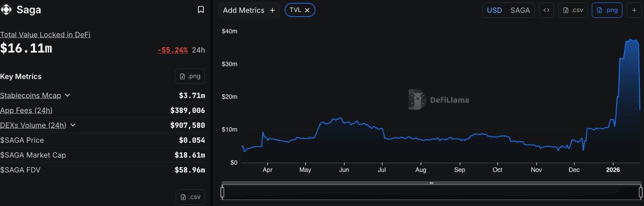644x206 pixels.
Task: Open the embed code icon
Action: point(546,10)
